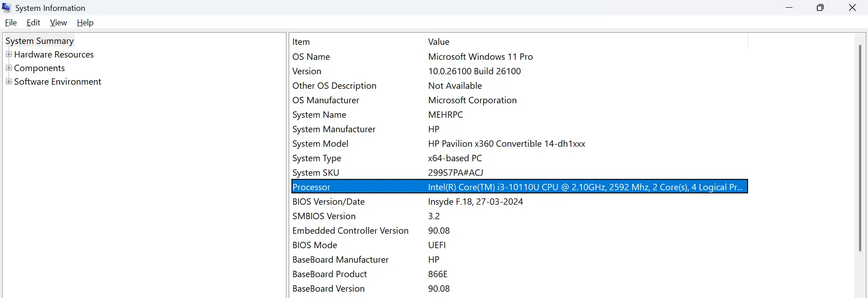This screenshot has height=298, width=868.
Task: Minimize the System Information window
Action: 789,8
